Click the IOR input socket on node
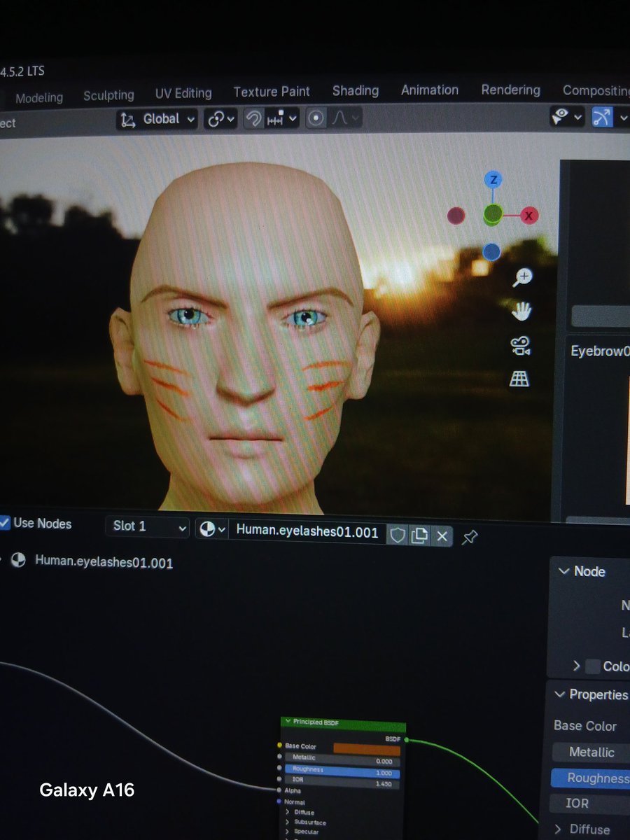This screenshot has width=630, height=840. pos(280,779)
